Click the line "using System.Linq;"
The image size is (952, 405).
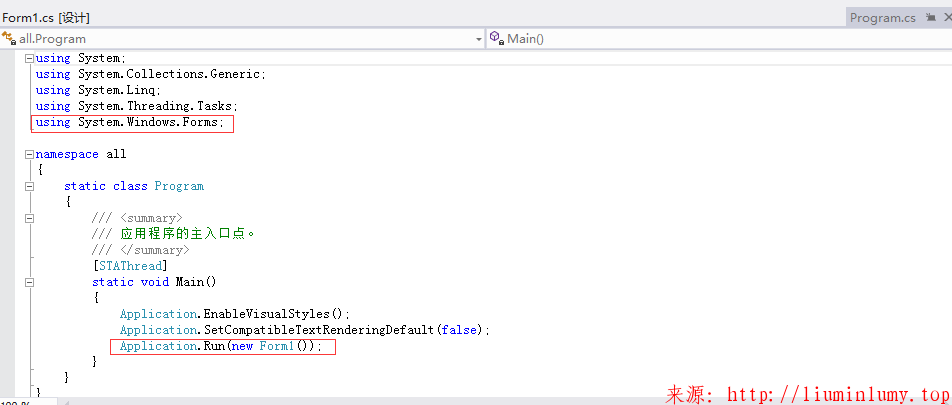[x=98, y=90]
